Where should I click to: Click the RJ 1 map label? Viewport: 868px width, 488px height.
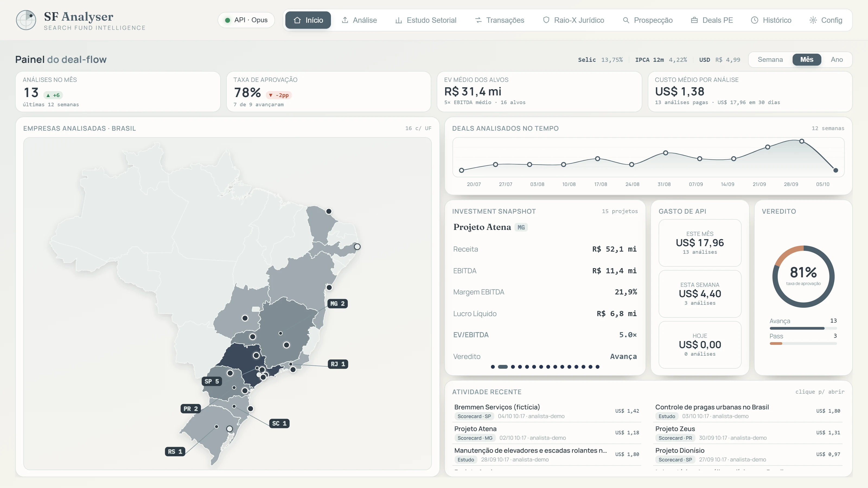click(x=338, y=364)
